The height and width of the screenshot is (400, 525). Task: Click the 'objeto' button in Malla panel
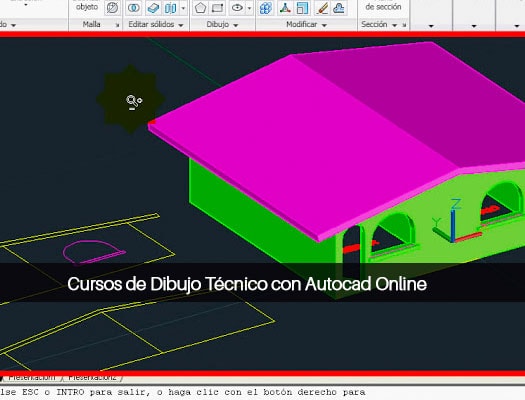pos(87,7)
